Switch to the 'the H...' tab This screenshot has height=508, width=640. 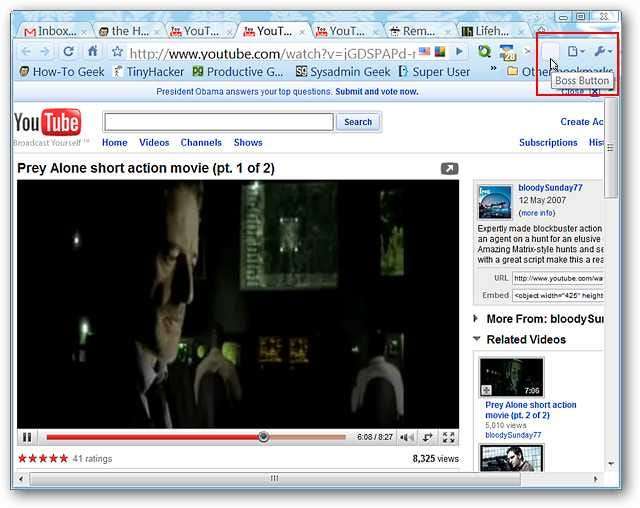pyautogui.click(x=124, y=31)
